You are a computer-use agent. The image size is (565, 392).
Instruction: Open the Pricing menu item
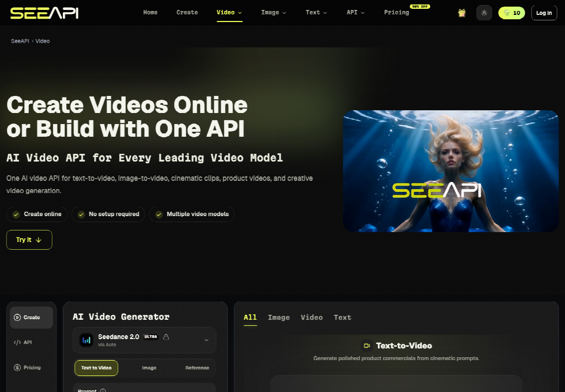point(397,13)
